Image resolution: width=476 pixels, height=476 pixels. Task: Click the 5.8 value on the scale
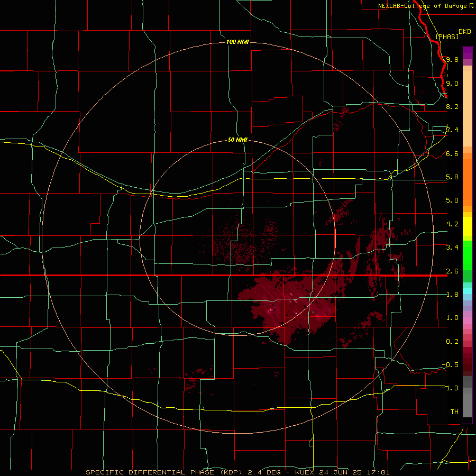452,177
